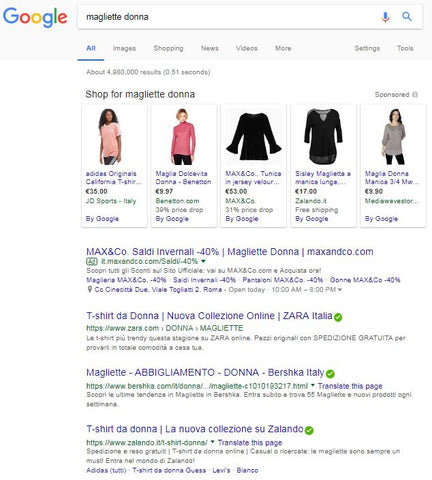Click Mediawavestore seller name

point(391,201)
